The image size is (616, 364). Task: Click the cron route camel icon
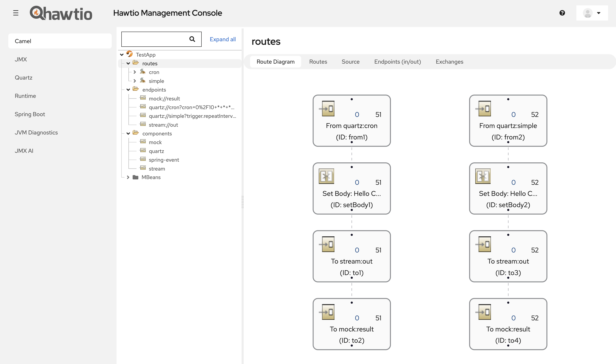coord(143,72)
